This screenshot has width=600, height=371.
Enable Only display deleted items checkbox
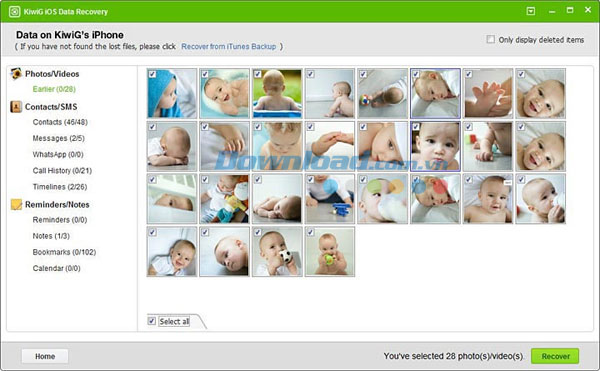490,39
